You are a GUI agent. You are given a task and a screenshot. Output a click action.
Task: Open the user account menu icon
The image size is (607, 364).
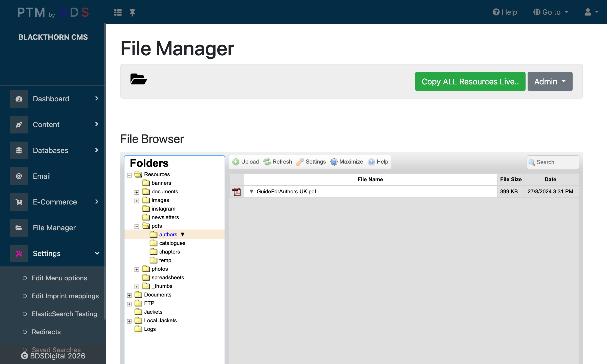point(588,12)
